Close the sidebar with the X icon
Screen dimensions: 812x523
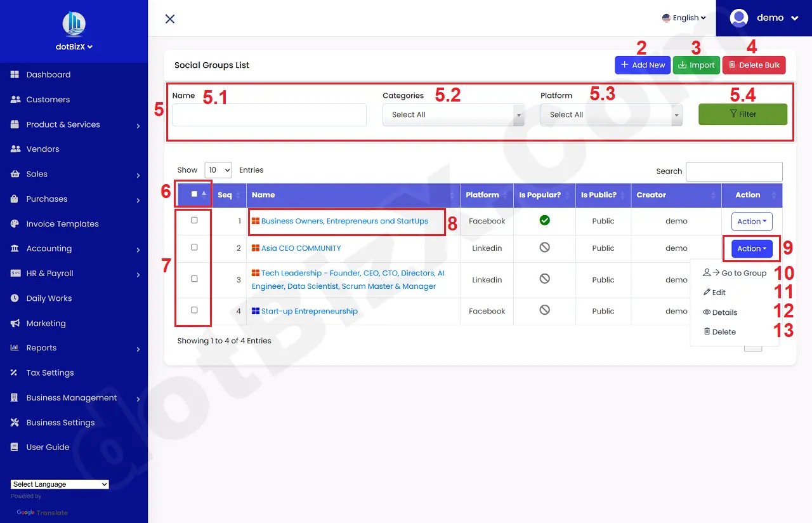[x=170, y=19]
